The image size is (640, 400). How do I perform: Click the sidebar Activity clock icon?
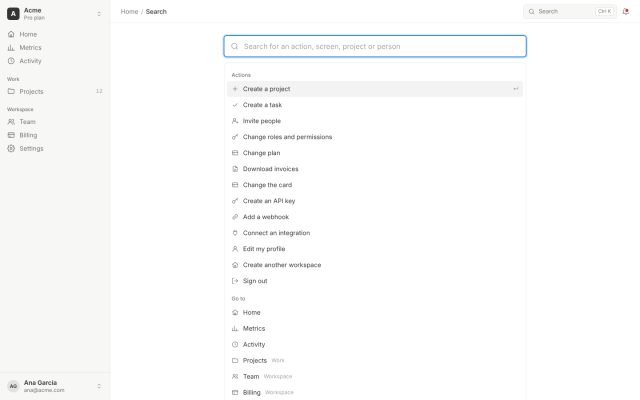point(11,61)
